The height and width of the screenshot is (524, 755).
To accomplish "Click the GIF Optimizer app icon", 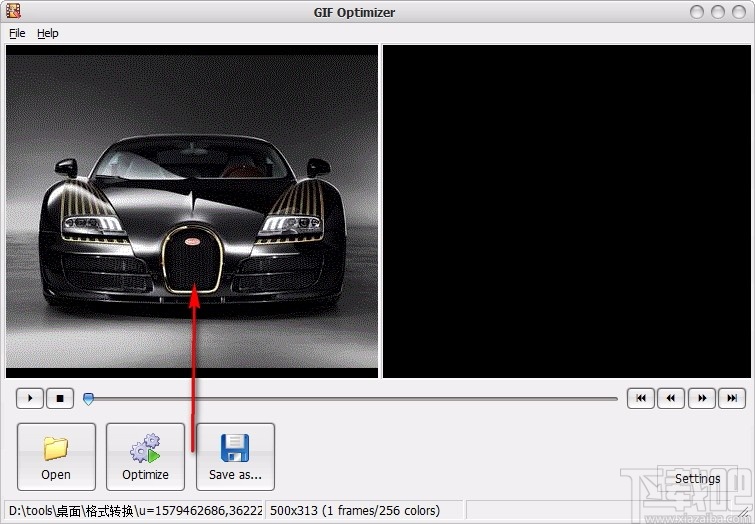I will coord(13,11).
